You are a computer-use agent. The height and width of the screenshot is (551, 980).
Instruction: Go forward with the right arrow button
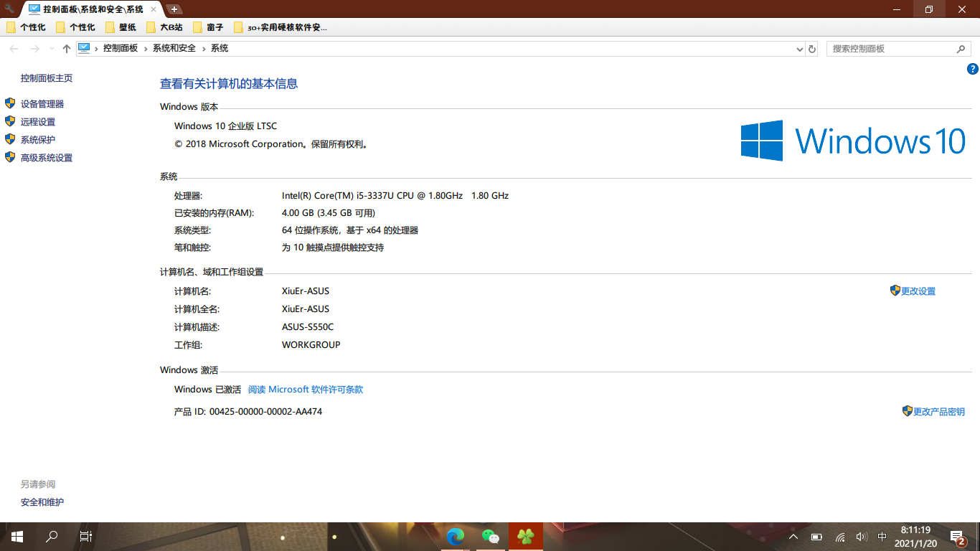[34, 48]
